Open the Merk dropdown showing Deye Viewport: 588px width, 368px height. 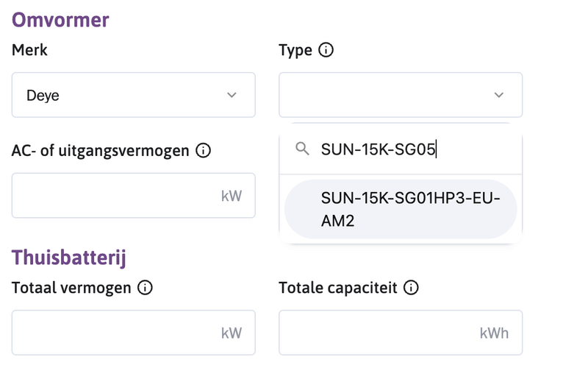[134, 95]
